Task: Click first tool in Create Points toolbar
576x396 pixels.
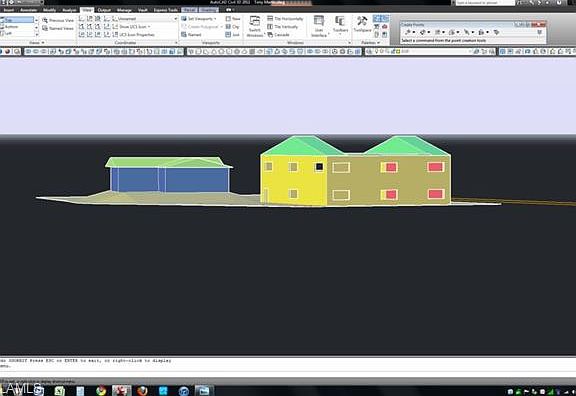Action: point(408,32)
